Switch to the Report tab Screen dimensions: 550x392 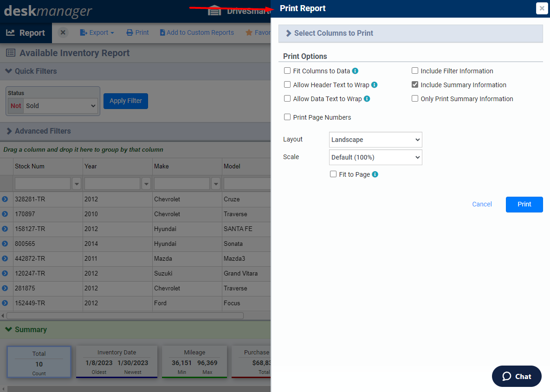(x=26, y=32)
